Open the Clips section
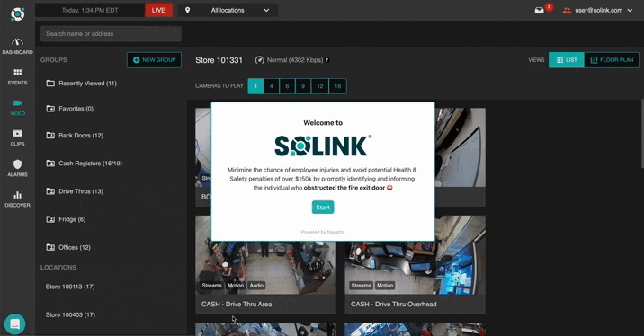 tap(17, 138)
